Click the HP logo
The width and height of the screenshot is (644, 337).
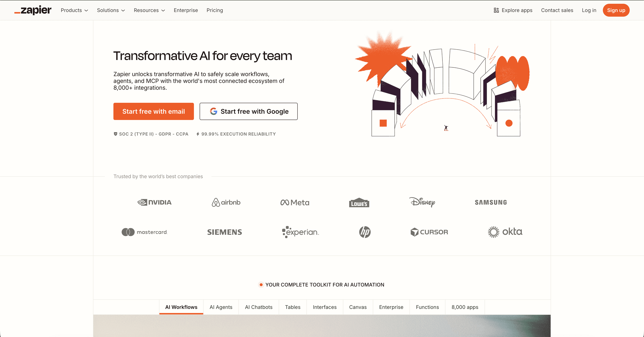click(x=365, y=232)
